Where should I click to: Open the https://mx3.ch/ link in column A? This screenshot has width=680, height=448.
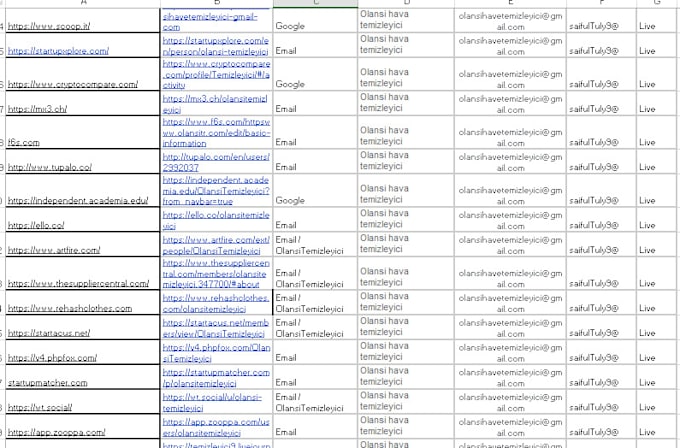(37, 109)
